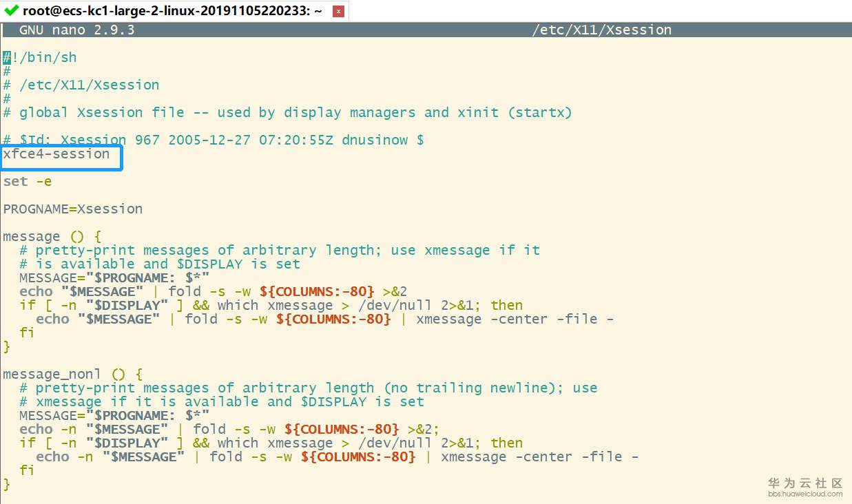Click the 'GNU nano 2.9.3' title text
Image resolution: width=852 pixels, height=504 pixels.
coord(76,30)
